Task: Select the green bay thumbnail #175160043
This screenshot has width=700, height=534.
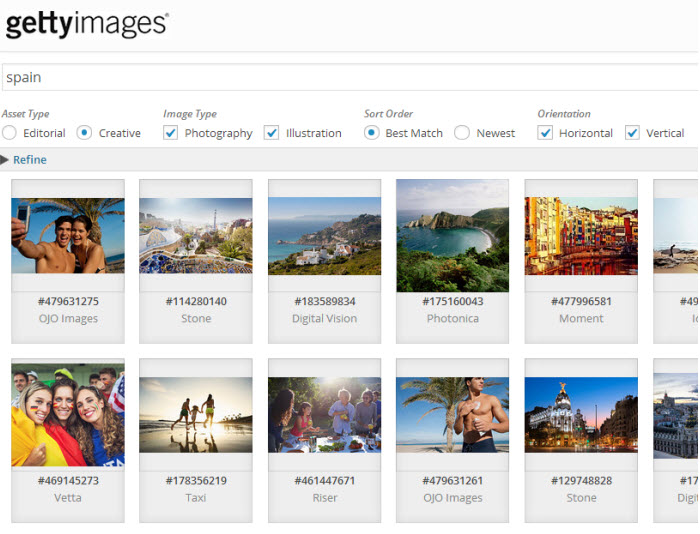Action: [x=452, y=236]
